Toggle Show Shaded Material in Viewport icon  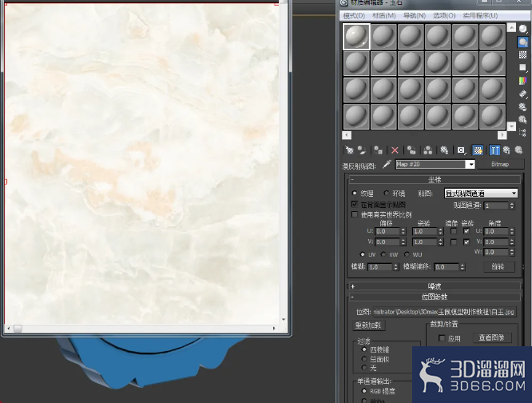point(478,150)
